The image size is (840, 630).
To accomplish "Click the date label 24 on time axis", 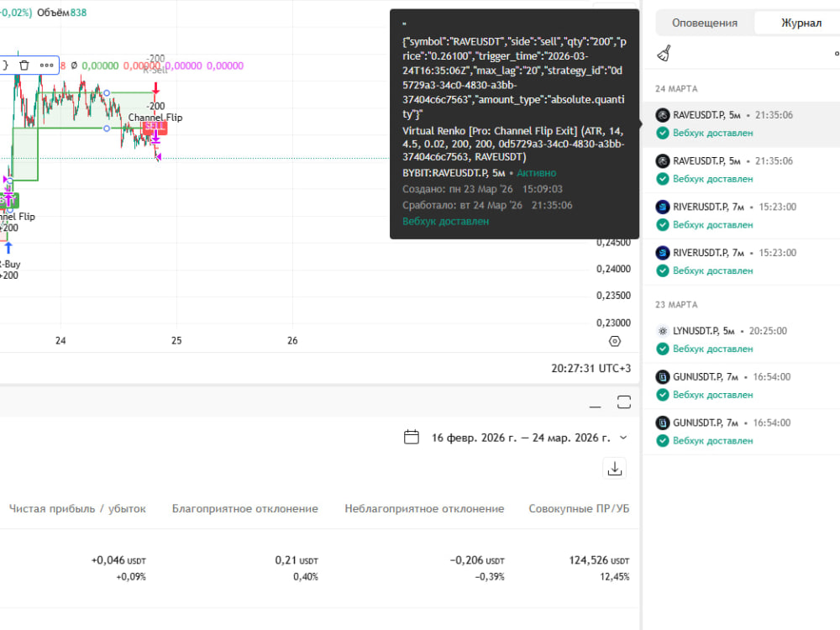I will [60, 341].
